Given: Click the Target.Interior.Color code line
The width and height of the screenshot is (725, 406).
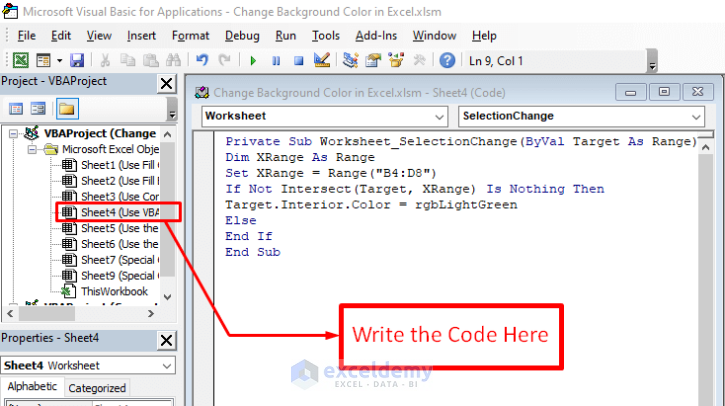Looking at the screenshot, I should pyautogui.click(x=371, y=204).
